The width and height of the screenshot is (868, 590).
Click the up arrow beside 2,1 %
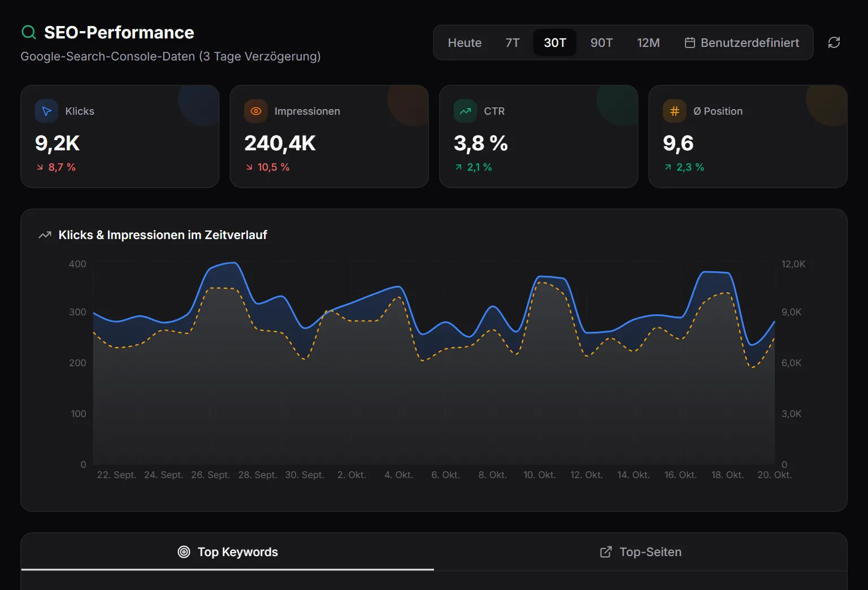(458, 167)
